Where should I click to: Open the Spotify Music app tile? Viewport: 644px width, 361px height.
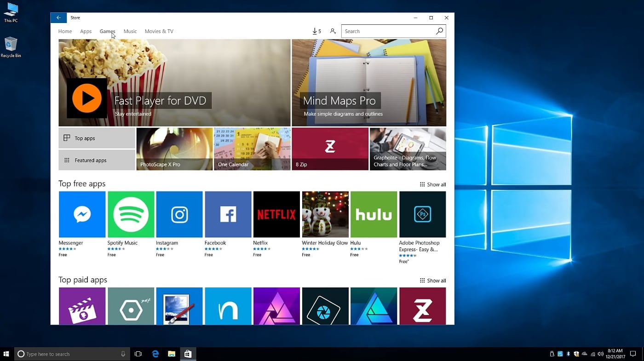coord(131,214)
